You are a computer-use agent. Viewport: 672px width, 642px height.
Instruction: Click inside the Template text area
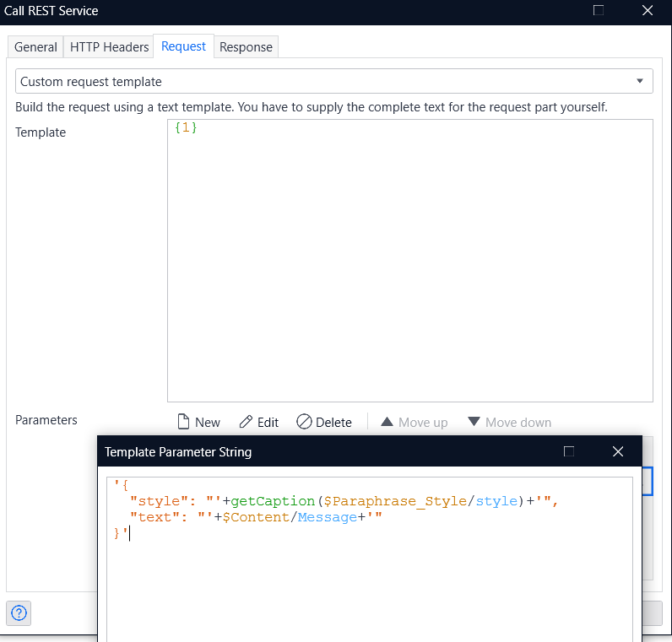point(410,261)
